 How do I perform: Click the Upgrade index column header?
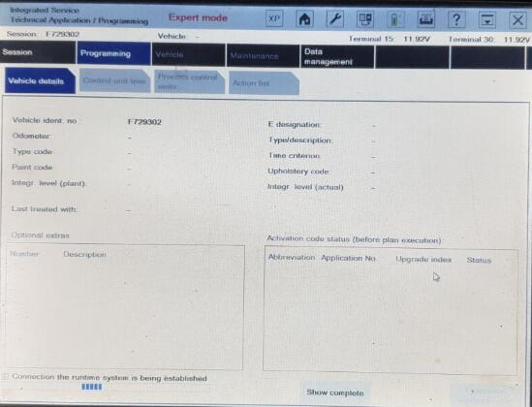[x=423, y=260]
